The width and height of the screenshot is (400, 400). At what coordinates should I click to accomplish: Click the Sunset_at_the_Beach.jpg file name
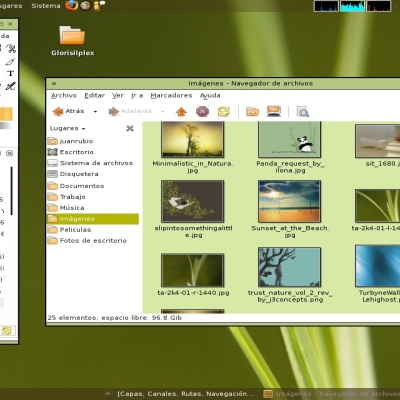pyautogui.click(x=290, y=231)
